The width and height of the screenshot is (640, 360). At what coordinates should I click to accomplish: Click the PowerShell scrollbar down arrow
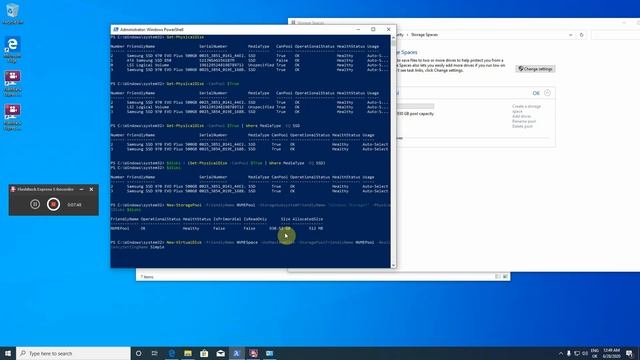[x=393, y=266]
